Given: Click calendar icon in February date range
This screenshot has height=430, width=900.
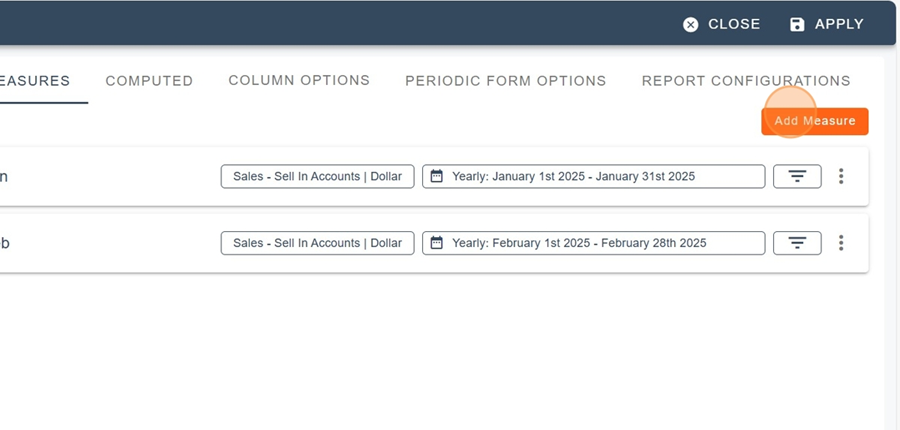Looking at the screenshot, I should [437, 243].
